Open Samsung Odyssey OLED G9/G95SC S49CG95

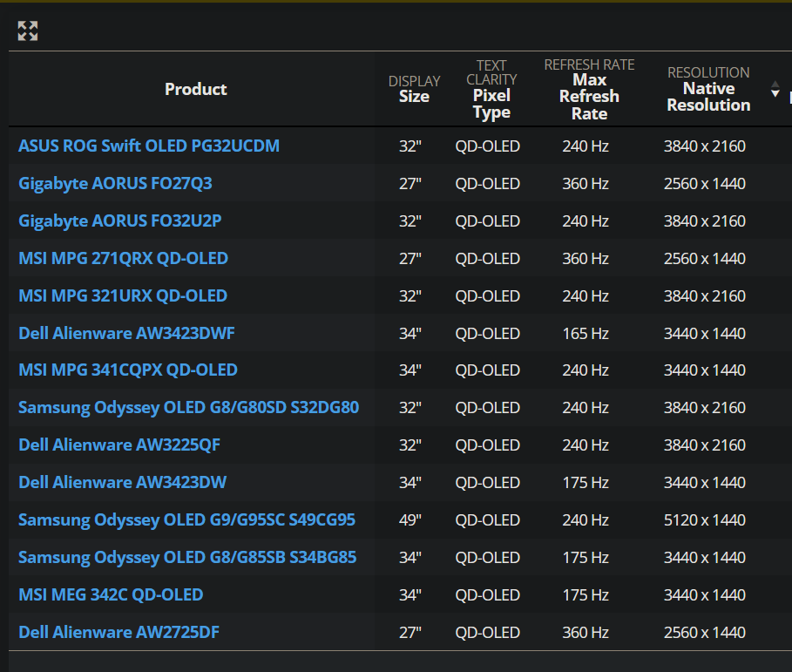pyautogui.click(x=186, y=519)
